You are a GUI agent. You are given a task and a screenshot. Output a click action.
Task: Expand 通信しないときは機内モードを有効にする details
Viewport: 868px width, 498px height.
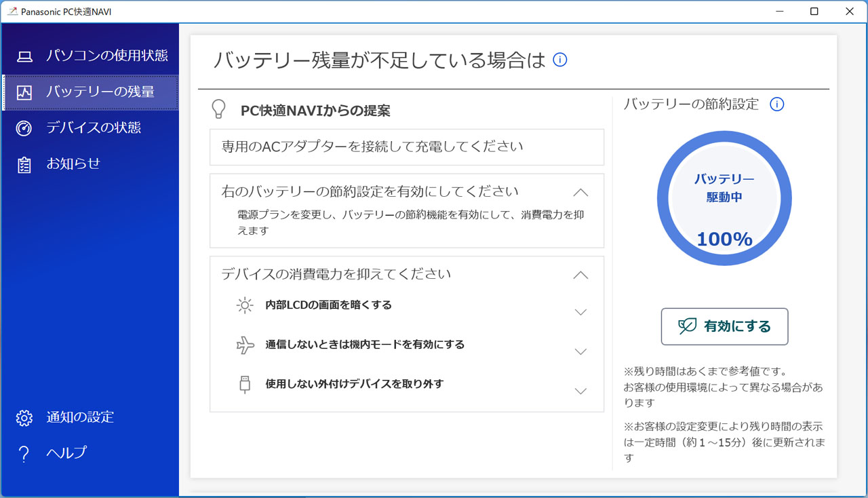coord(580,351)
